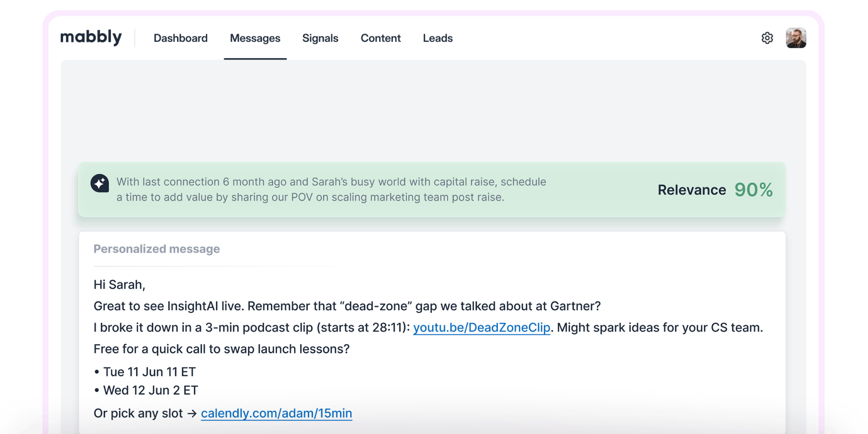Click the AI insight recommendation text
The height and width of the screenshot is (434, 868).
pyautogui.click(x=331, y=189)
